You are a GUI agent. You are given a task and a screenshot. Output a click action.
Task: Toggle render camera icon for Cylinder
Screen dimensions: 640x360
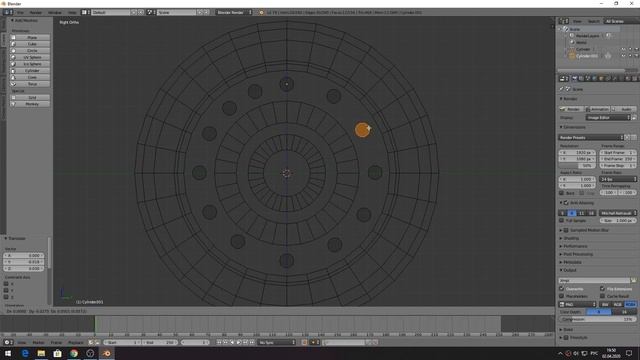click(636, 49)
